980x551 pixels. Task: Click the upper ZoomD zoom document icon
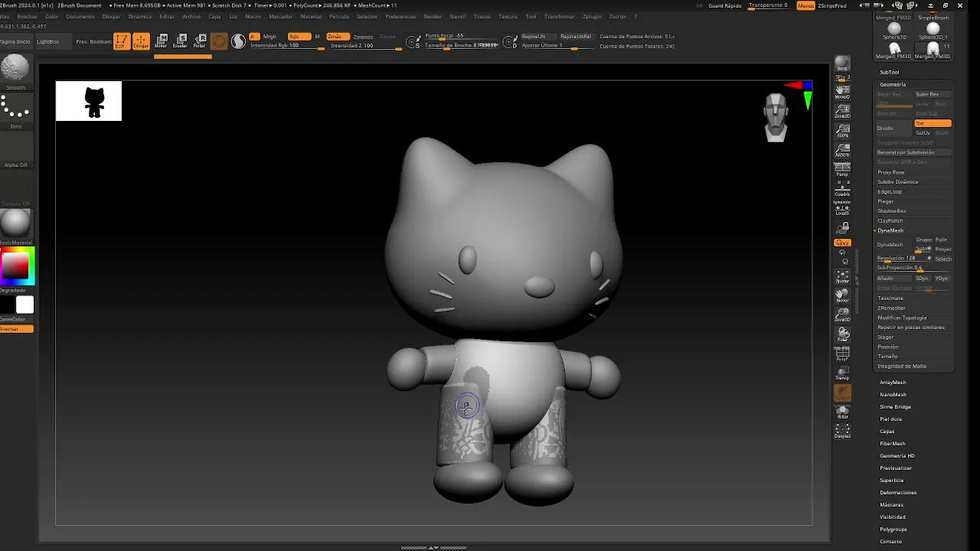click(x=842, y=112)
